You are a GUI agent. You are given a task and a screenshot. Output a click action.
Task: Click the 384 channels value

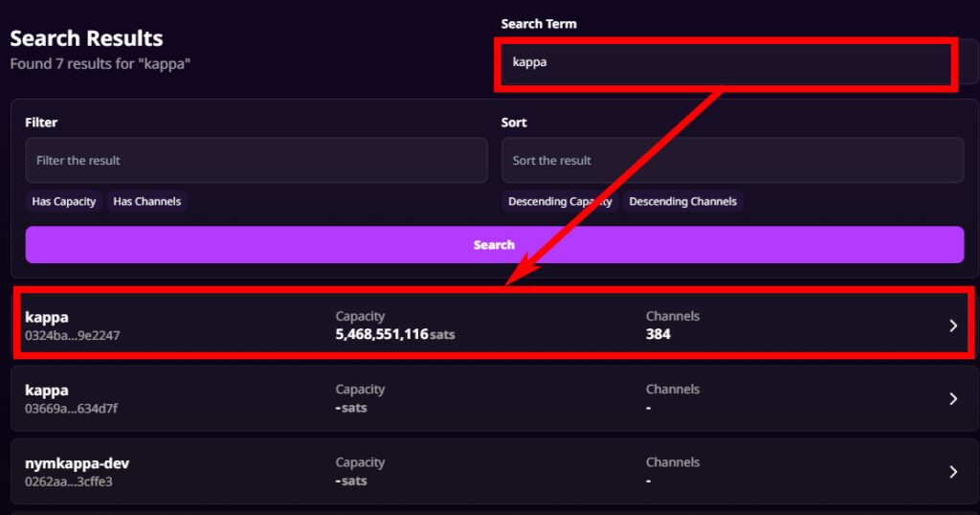pyautogui.click(x=658, y=334)
